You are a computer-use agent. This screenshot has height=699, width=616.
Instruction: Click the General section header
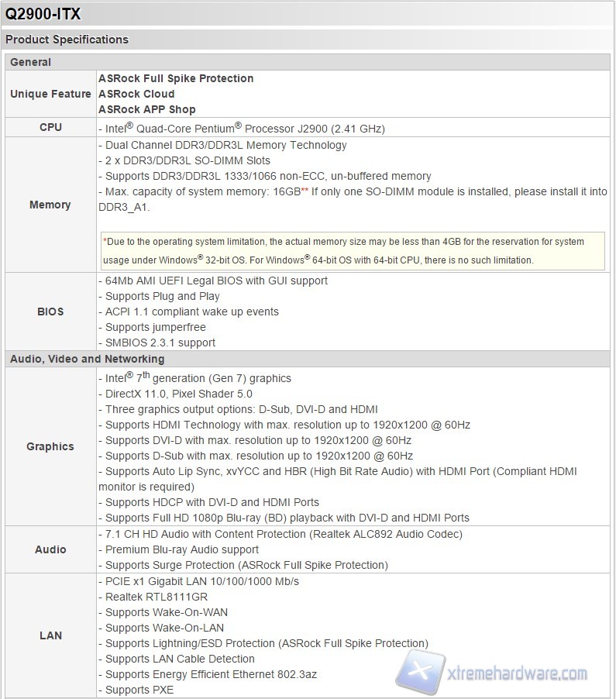pos(31,62)
